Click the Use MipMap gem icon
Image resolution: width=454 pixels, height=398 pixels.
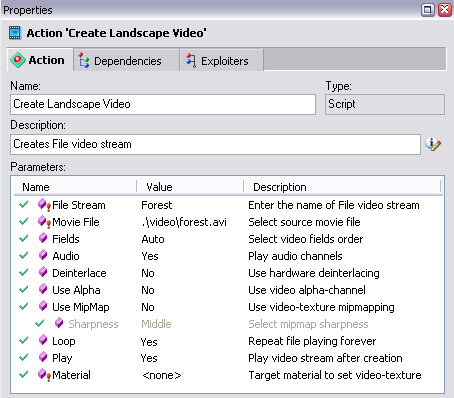point(43,306)
